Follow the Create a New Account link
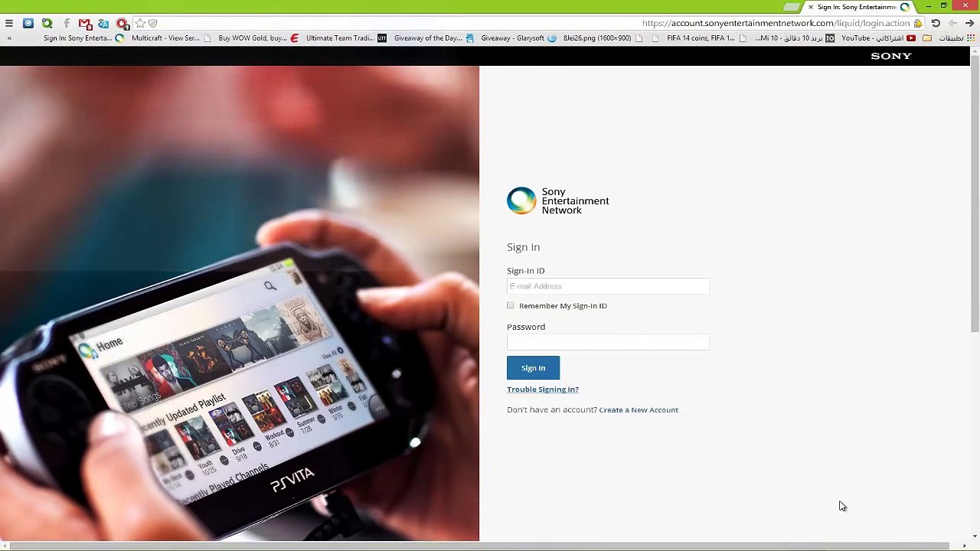 click(x=639, y=410)
